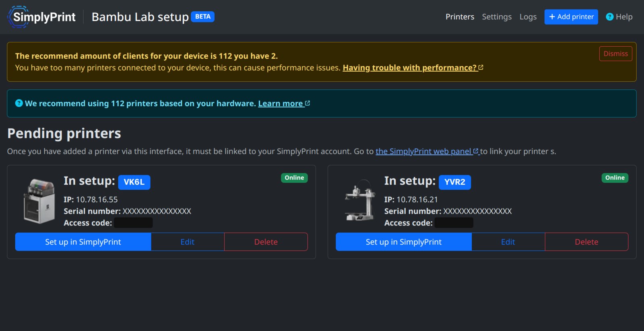Click the VK6L printer image
Screen dimensions: 644x331
pyautogui.click(x=39, y=201)
